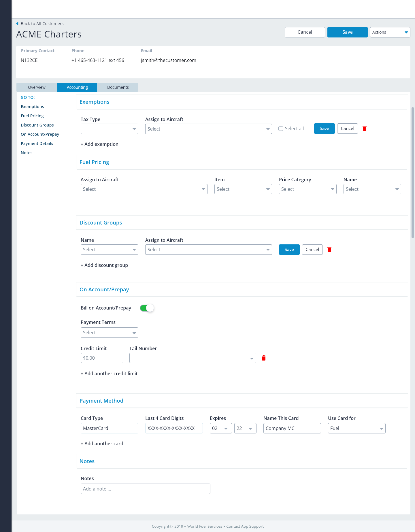415x532 pixels.
Task: Check the Select all checkbox
Action: coord(281,129)
